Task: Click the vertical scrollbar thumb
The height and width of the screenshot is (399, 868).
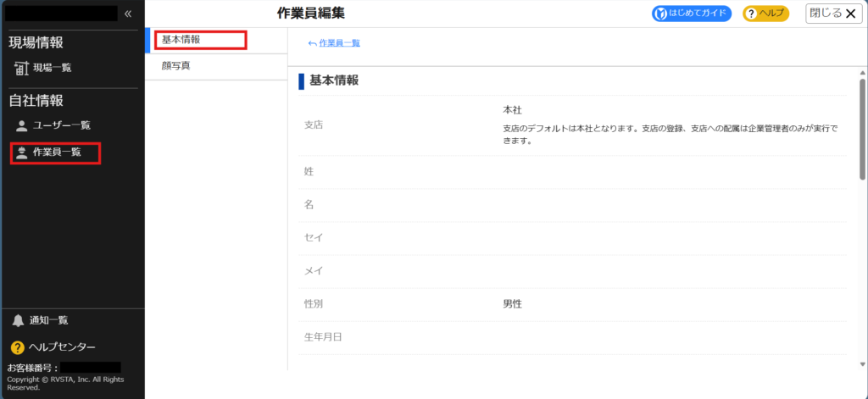Action: (x=862, y=129)
